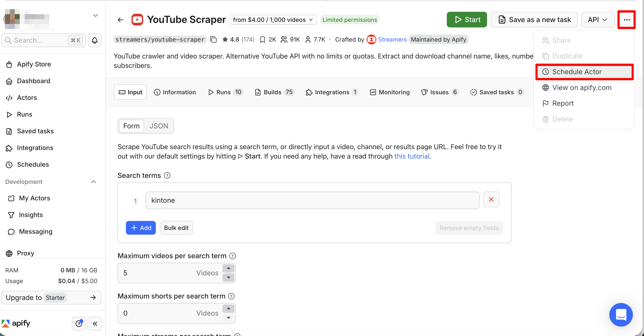Screen dimensions: 644x336
Task: Show help for Search terms field
Action: pos(167,175)
